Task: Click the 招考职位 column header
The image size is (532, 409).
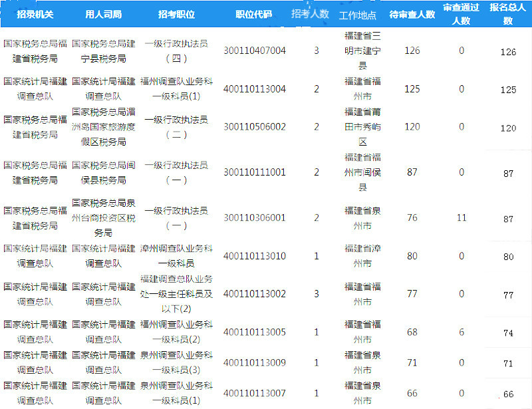Action: point(176,14)
